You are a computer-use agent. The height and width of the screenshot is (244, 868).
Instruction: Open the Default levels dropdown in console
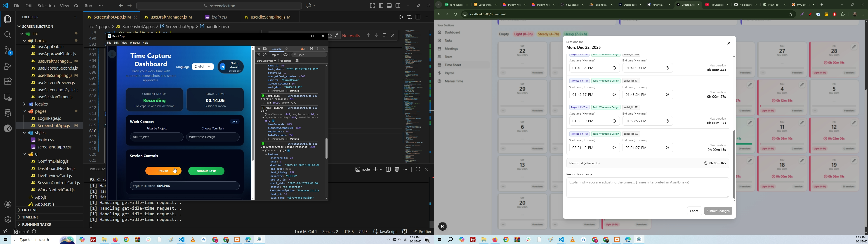266,61
